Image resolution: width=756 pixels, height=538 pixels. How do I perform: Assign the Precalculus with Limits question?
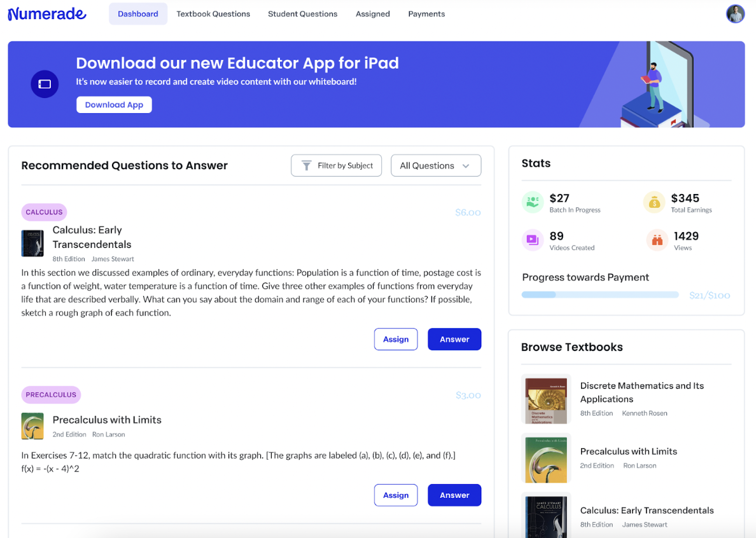tap(395, 495)
